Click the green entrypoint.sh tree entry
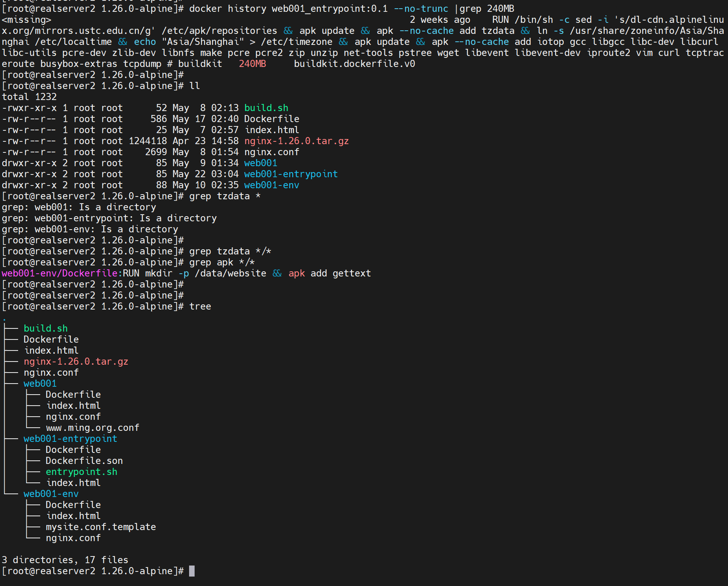Viewport: 728px width, 586px height. [81, 472]
